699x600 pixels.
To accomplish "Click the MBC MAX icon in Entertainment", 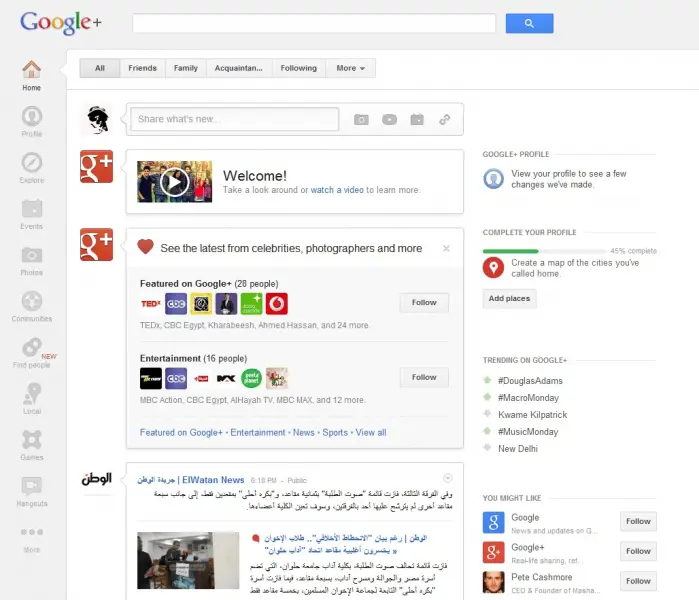I will 226,378.
